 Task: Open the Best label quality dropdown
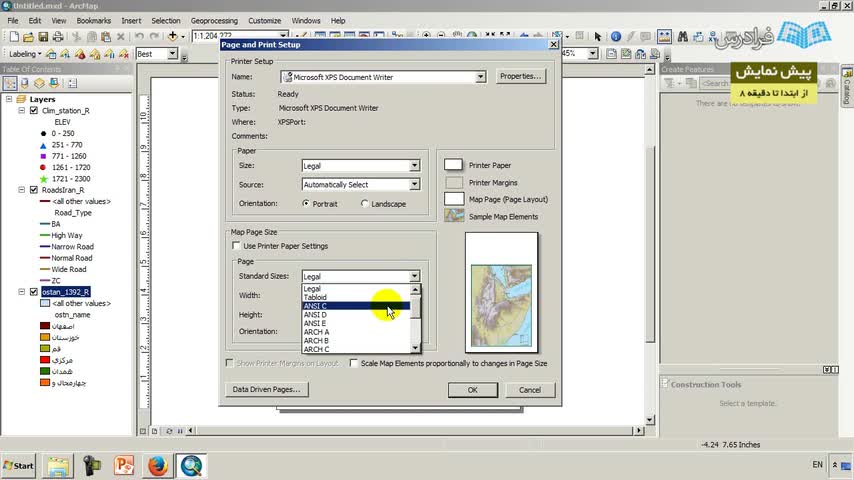(172, 54)
